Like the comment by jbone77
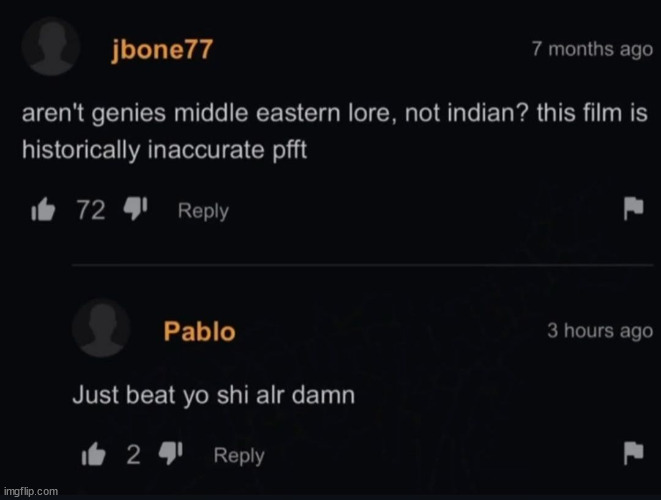 tap(43, 210)
